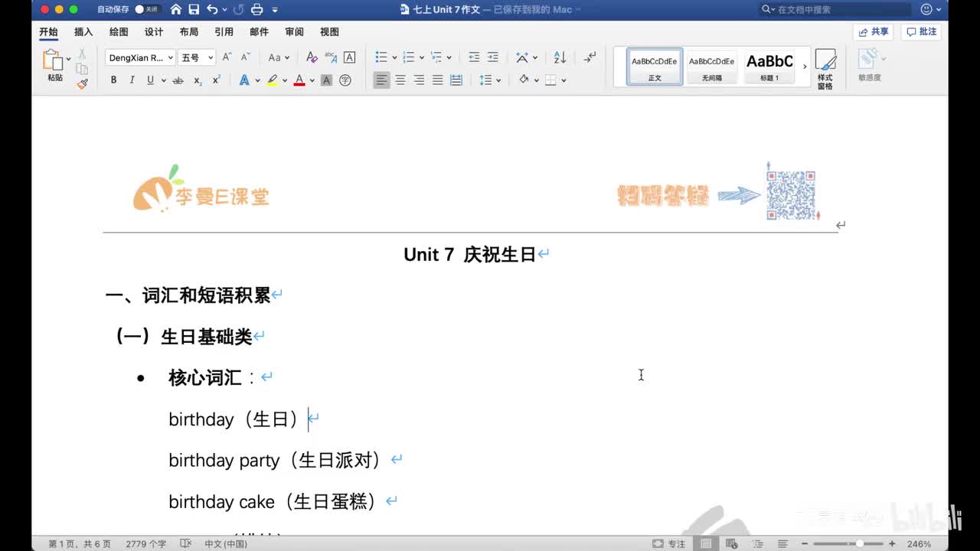This screenshot has width=980, height=551.
Task: Apply the 标题 1 style
Action: [x=769, y=67]
